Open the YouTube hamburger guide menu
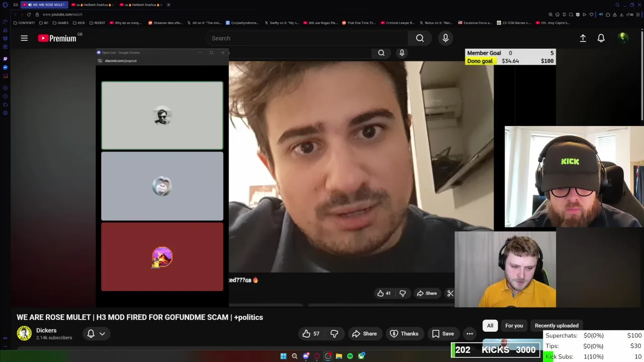The height and width of the screenshot is (362, 644). tap(24, 38)
